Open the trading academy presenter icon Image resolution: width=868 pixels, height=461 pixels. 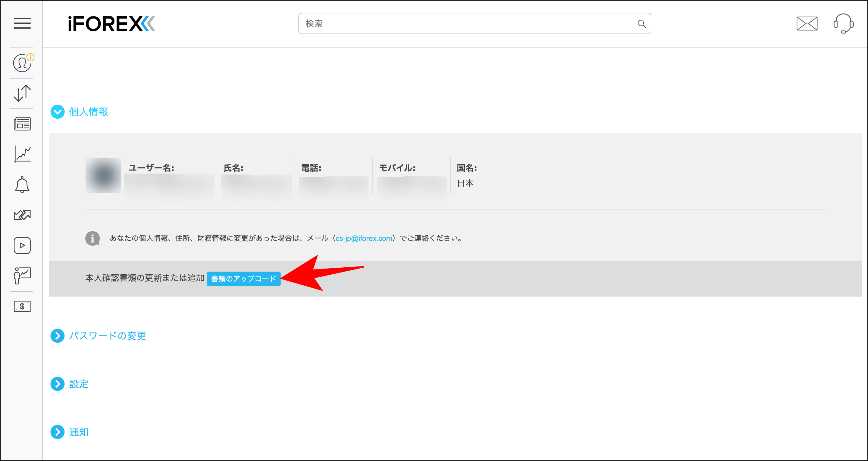[x=22, y=276]
